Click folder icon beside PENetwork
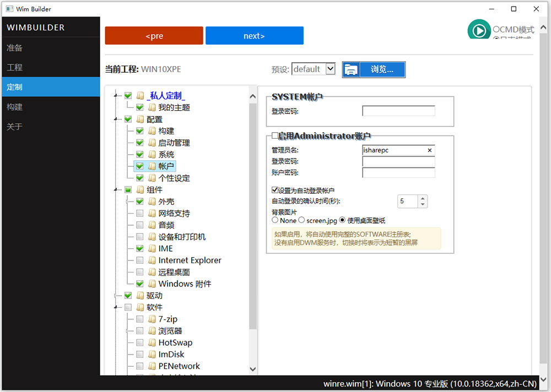This screenshot has height=392, width=551. [x=152, y=366]
